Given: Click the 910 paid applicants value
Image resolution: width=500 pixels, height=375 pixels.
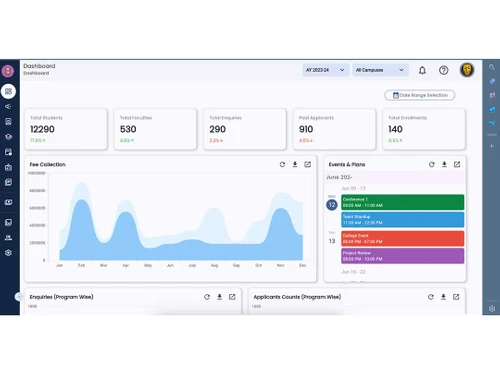Looking at the screenshot, I should pyautogui.click(x=306, y=129).
